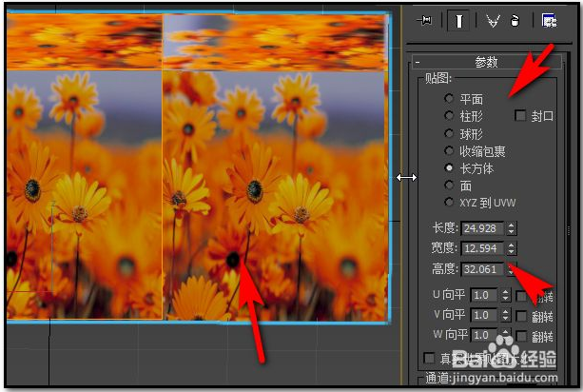The height and width of the screenshot is (392, 583).
Task: Click the 长度 spinner arrows
Action: coord(512,228)
